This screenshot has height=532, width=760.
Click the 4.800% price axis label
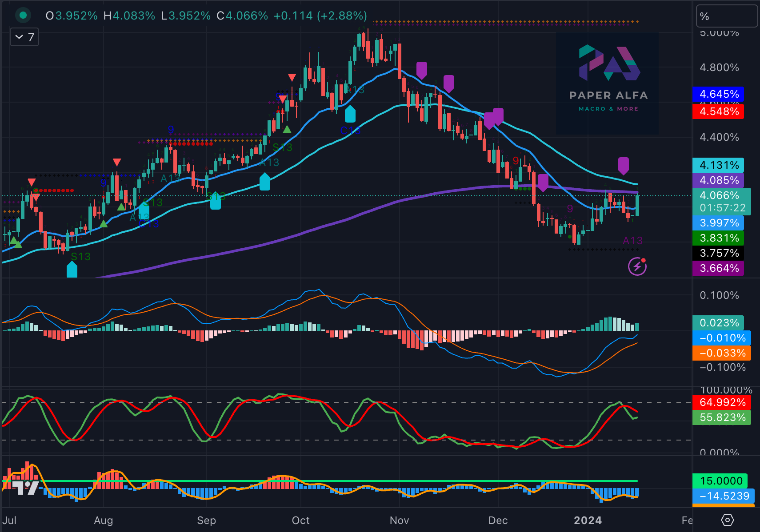click(719, 67)
